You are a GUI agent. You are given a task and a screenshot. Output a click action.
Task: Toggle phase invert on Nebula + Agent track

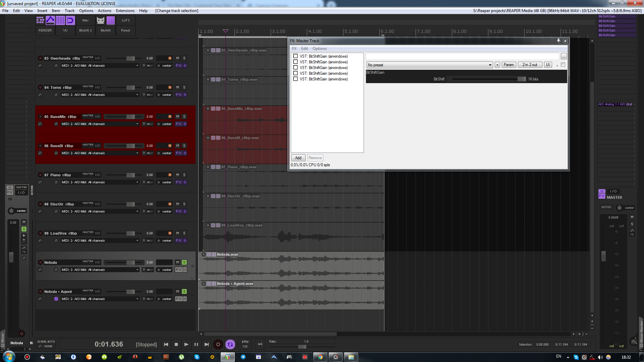pyautogui.click(x=56, y=299)
